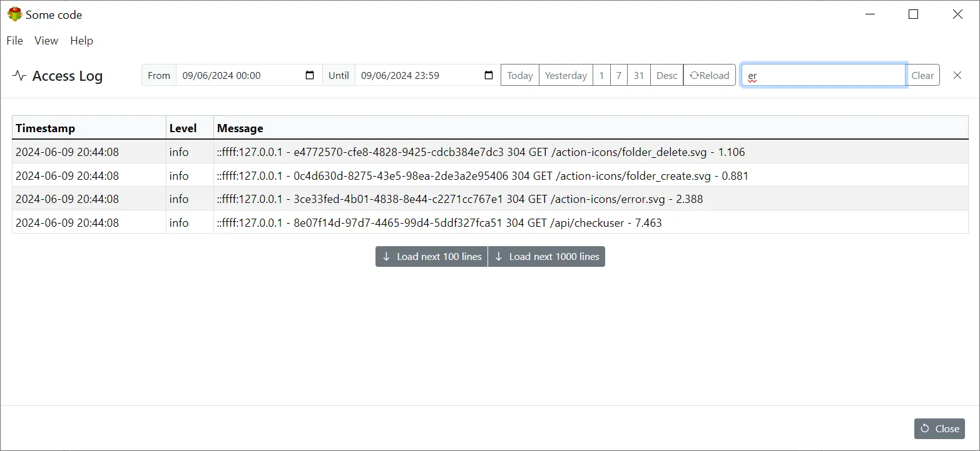Open the From date calendar picker

pyautogui.click(x=309, y=75)
